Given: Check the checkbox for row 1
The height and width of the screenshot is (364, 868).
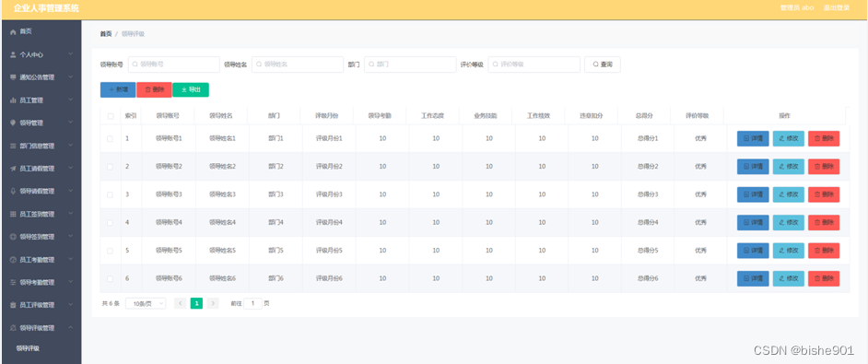Looking at the screenshot, I should click(111, 138).
